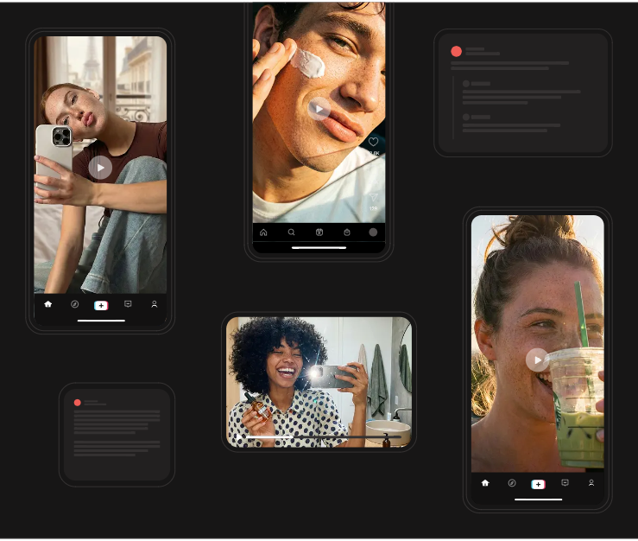Screen dimensions: 638x541
Task: Tap plus create button on iced drink phone
Action: [x=538, y=484]
